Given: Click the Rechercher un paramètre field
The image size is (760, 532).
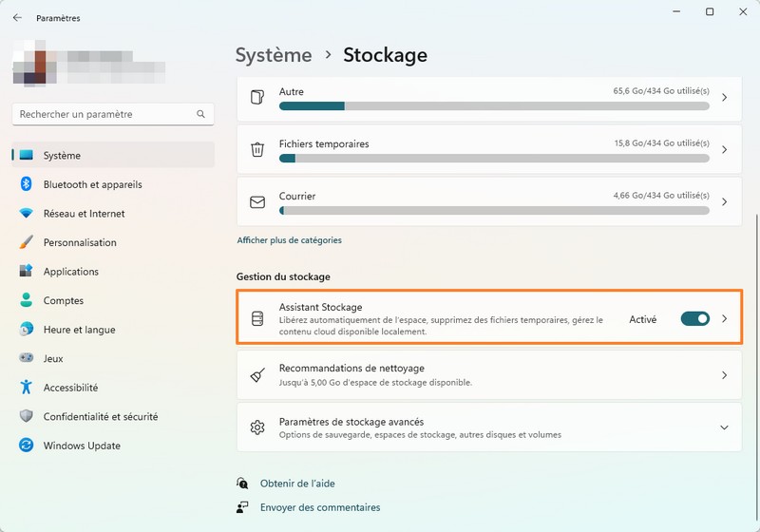Looking at the screenshot, I should click(x=104, y=114).
